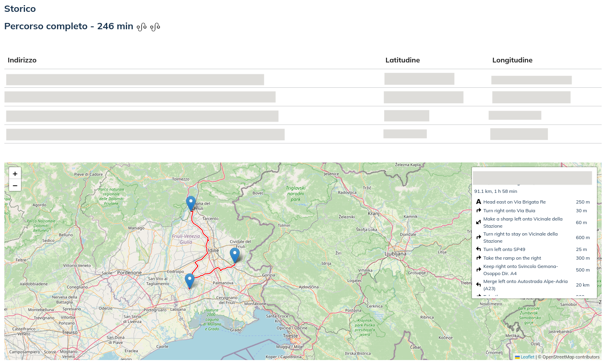Click the second route icon in the title
The width and height of the screenshot is (606, 364).
coord(155,26)
